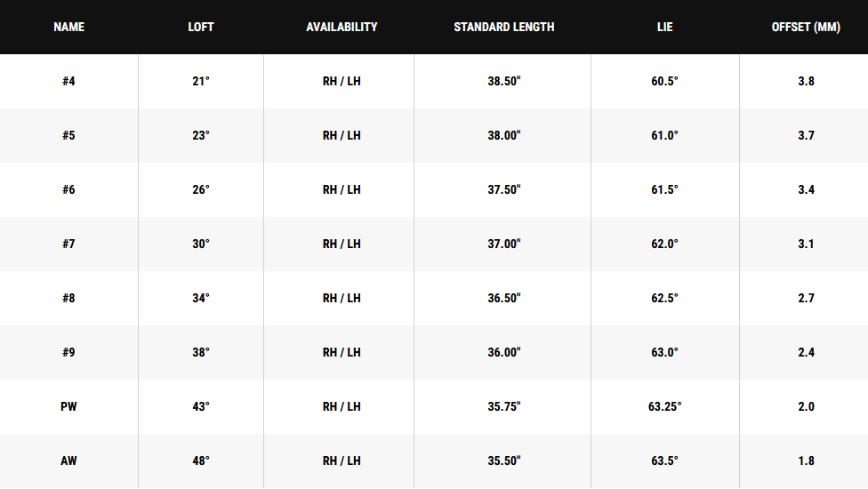Select the #7 iron name cell
The image size is (868, 489).
(68, 244)
